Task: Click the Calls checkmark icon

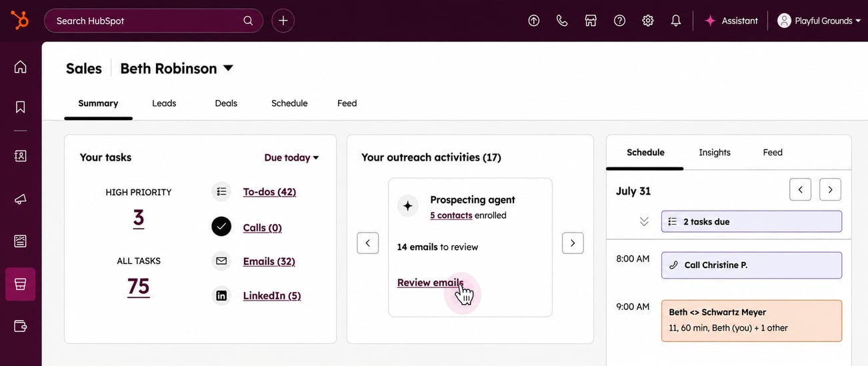Action: (x=221, y=227)
